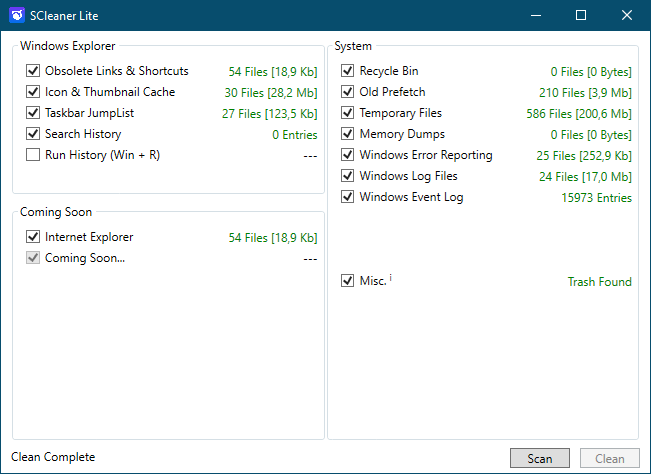Toggle the Memory Dumps checkbox
651x474 pixels.
coord(347,134)
